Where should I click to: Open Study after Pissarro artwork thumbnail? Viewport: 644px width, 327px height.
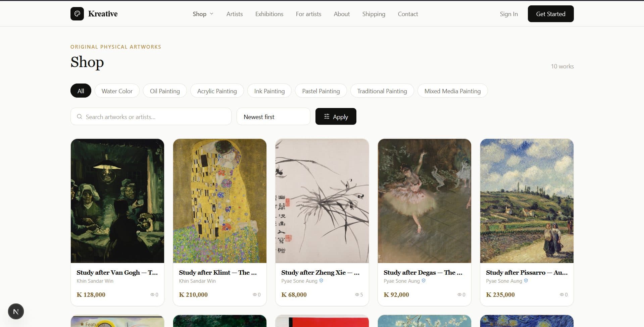[x=527, y=201]
